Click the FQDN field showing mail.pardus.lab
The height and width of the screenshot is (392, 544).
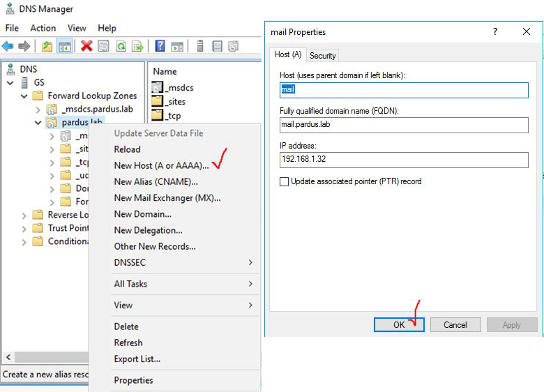pos(404,125)
